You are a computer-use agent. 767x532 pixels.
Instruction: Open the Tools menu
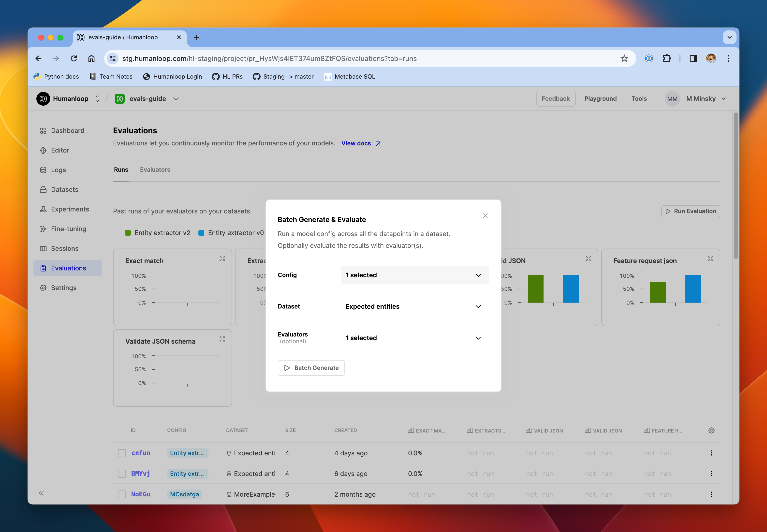(639, 99)
